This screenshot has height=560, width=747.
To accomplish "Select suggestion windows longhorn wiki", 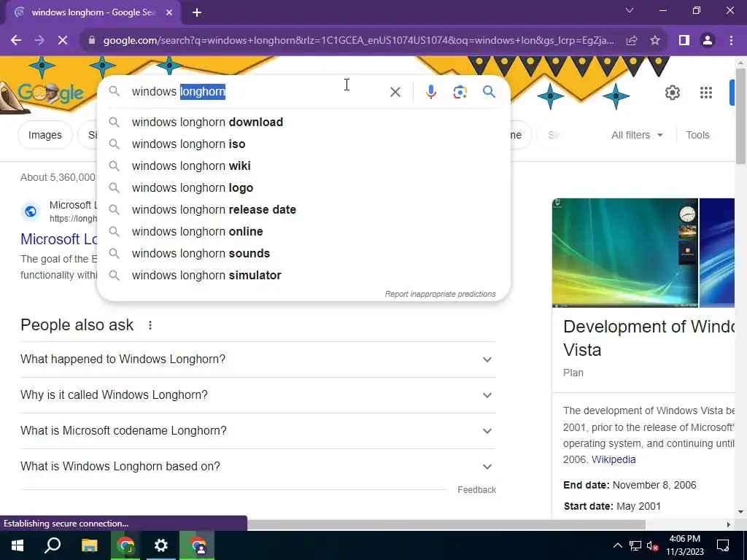I will click(303, 166).
